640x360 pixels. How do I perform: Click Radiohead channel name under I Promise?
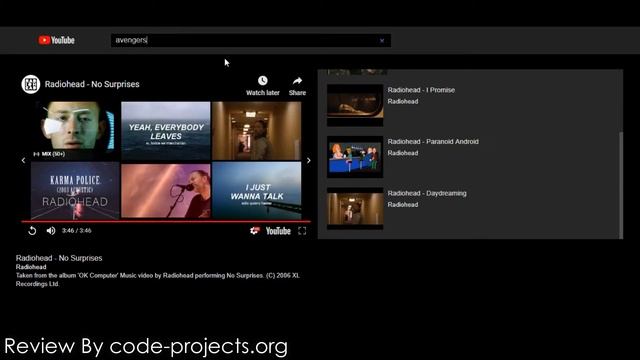(403, 101)
